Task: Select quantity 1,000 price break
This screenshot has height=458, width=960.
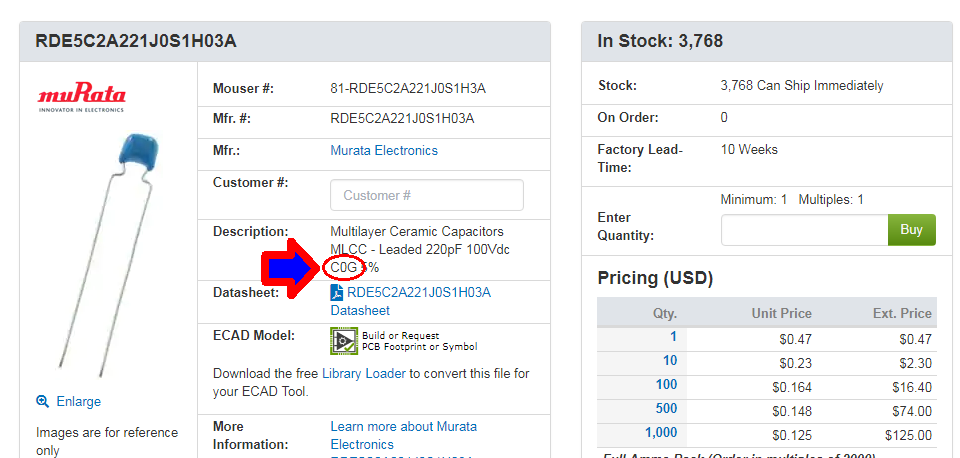Action: click(x=661, y=433)
